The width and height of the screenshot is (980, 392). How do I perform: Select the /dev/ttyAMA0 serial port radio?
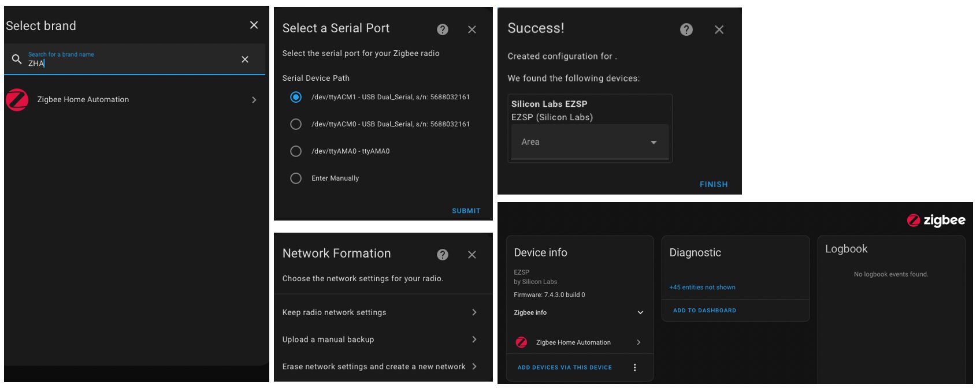[x=296, y=151]
